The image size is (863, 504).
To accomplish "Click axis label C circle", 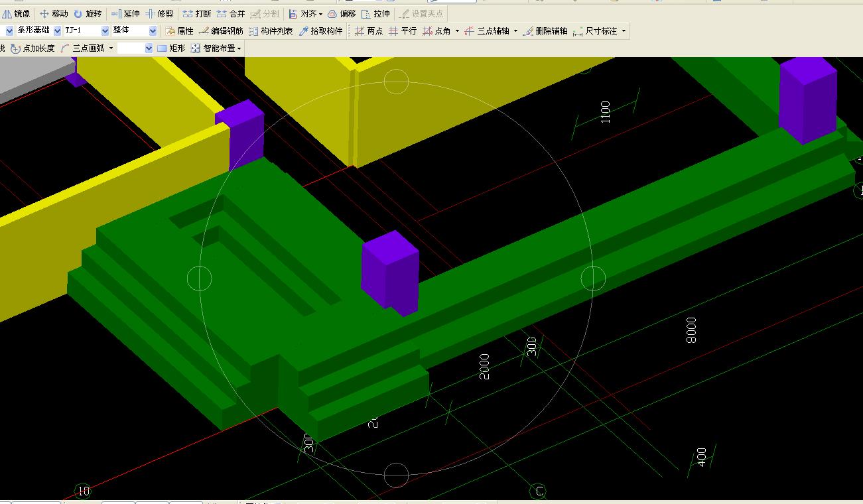I will click(539, 491).
